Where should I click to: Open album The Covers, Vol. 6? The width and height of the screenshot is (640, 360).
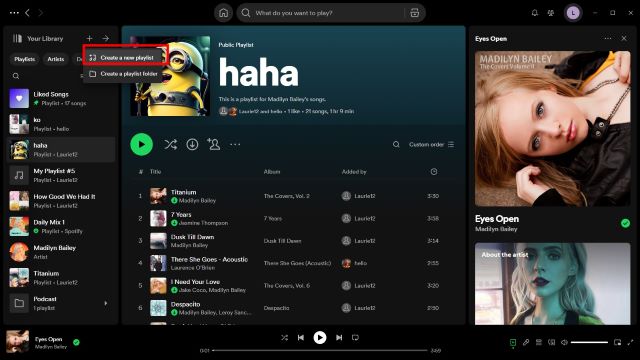point(287,286)
